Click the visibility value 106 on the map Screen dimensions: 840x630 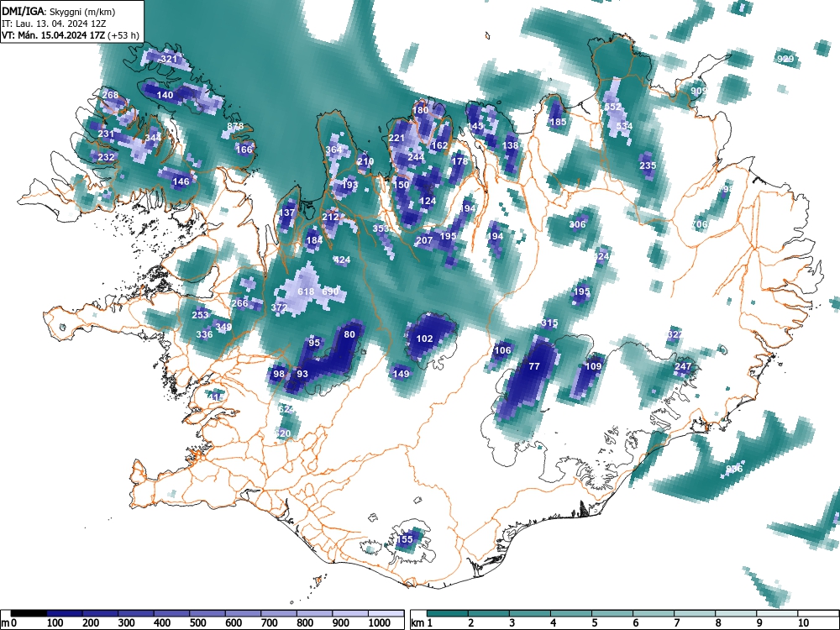coord(502,350)
